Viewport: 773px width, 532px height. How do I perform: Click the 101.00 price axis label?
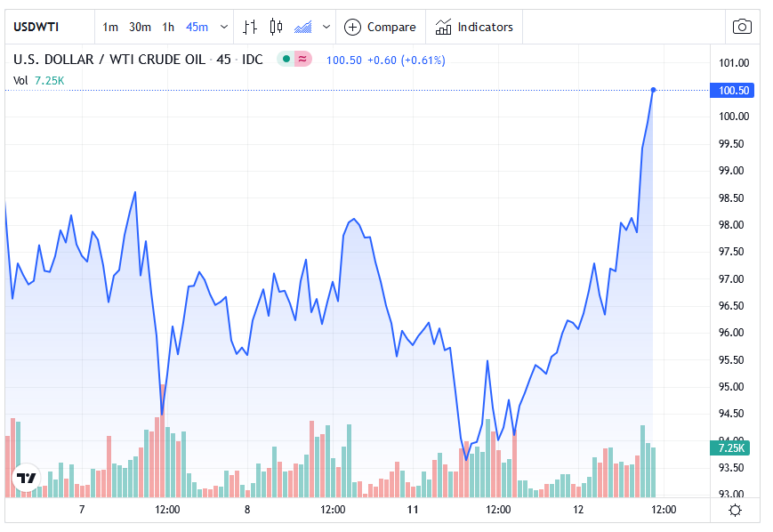pyautogui.click(x=734, y=63)
